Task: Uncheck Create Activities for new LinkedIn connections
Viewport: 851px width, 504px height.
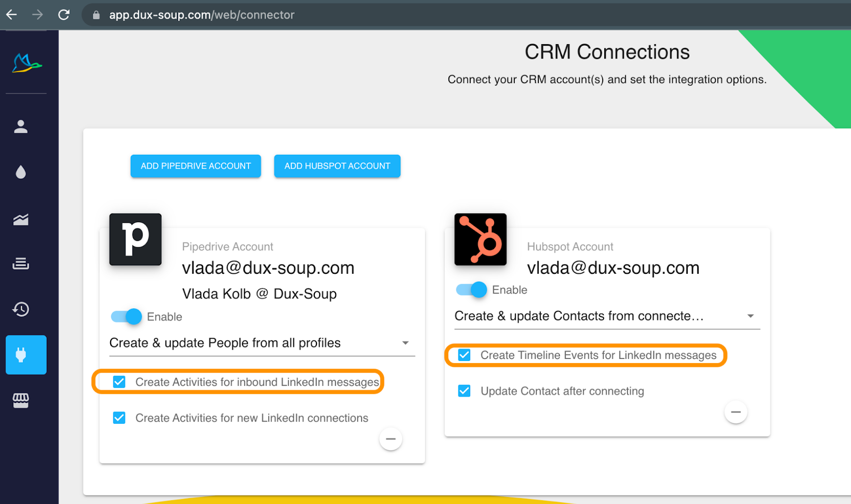Action: pyautogui.click(x=119, y=418)
